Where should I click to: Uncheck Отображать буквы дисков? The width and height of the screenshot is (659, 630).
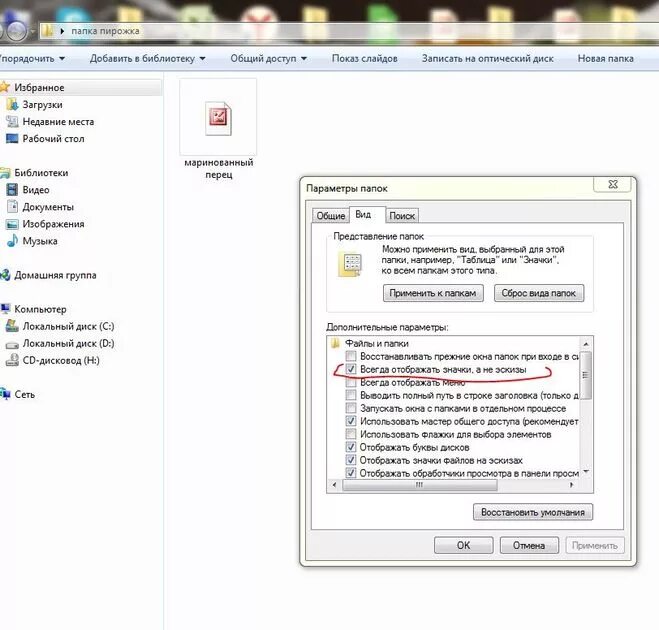pyautogui.click(x=351, y=447)
